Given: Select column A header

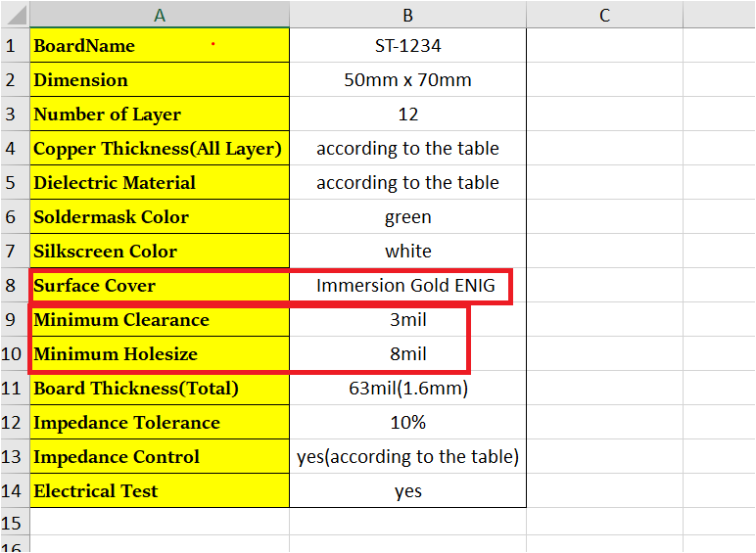Looking at the screenshot, I should click(160, 15).
